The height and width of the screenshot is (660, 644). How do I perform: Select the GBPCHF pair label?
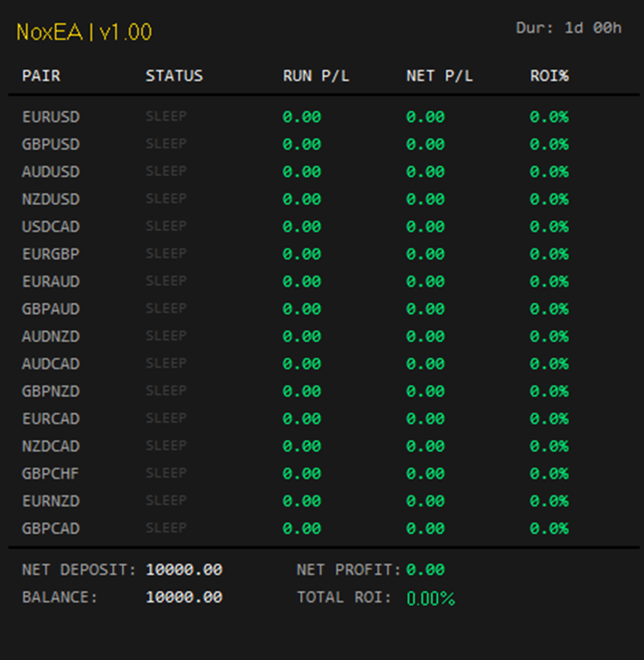[x=51, y=473]
